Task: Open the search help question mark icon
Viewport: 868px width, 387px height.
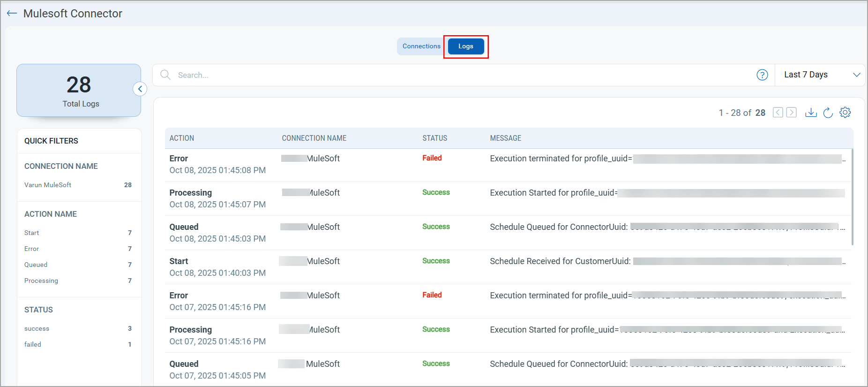Action: [762, 75]
